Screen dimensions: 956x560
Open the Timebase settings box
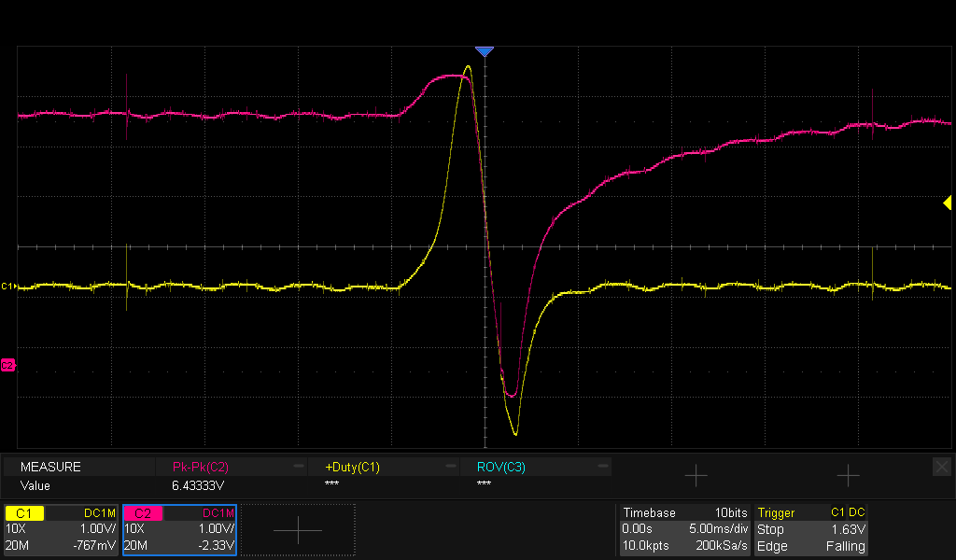click(x=684, y=529)
